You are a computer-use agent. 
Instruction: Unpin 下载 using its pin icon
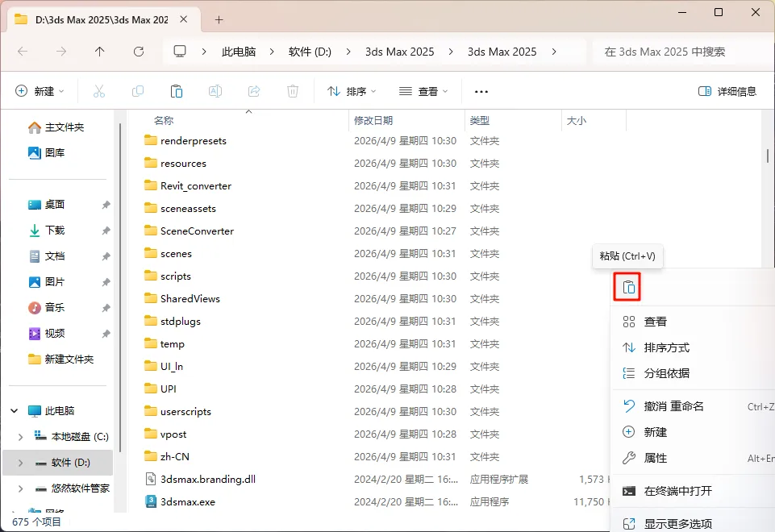(x=106, y=231)
